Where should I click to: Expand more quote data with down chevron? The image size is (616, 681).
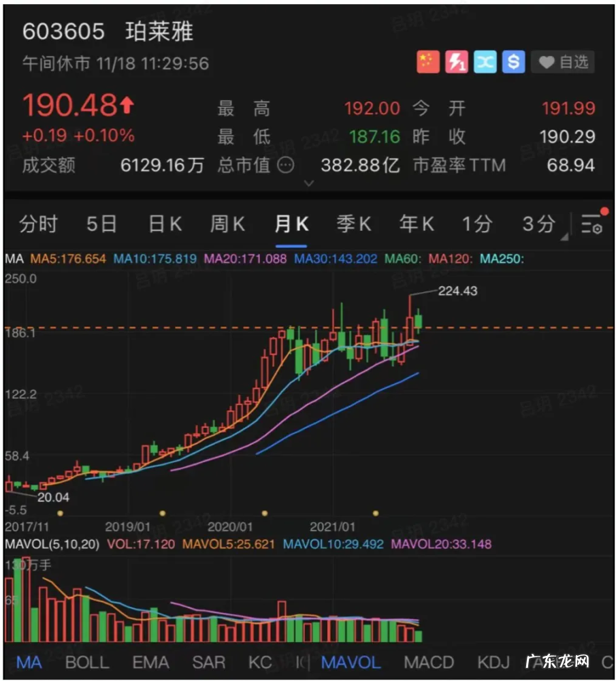point(309,183)
